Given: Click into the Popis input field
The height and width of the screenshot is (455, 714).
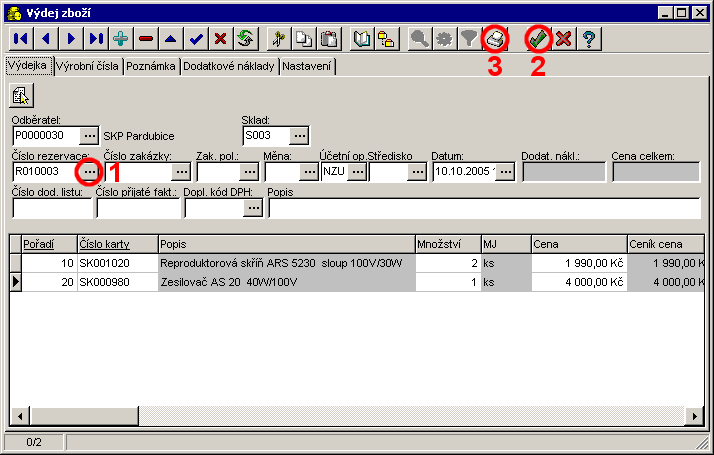Looking at the screenshot, I should [x=483, y=207].
